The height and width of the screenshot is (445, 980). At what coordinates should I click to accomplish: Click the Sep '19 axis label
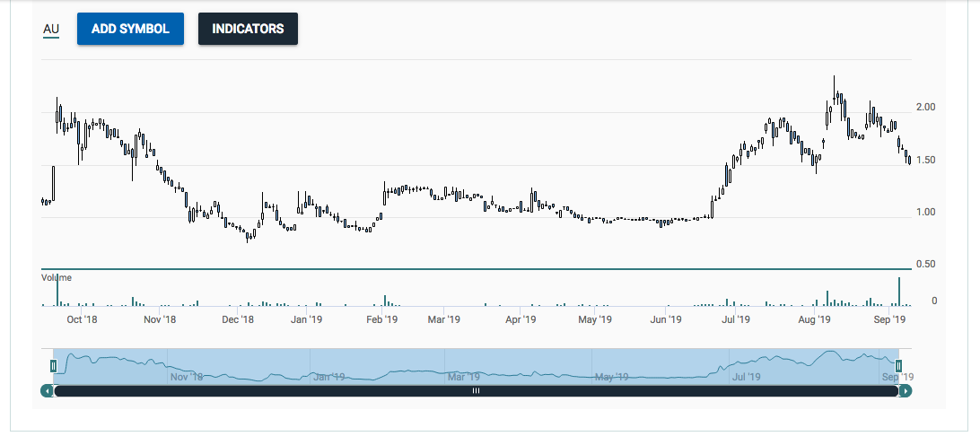[x=890, y=320]
